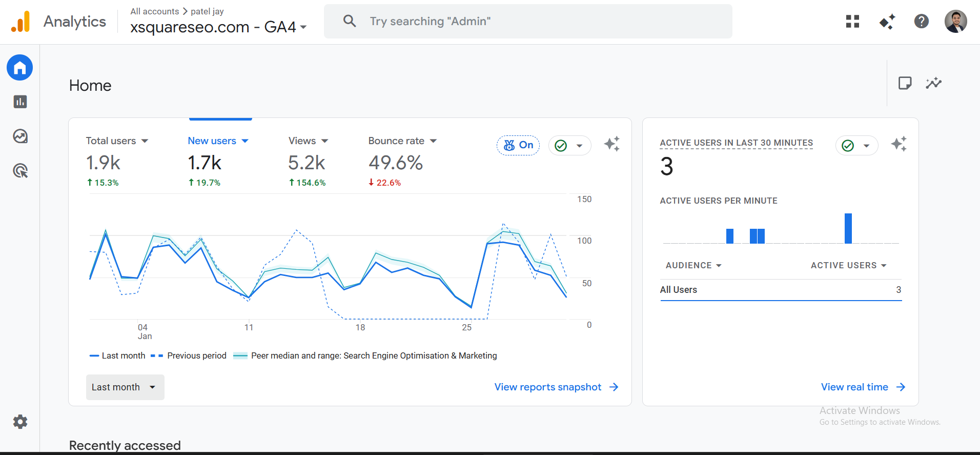Open data quality dropdown in overview card

click(569, 146)
